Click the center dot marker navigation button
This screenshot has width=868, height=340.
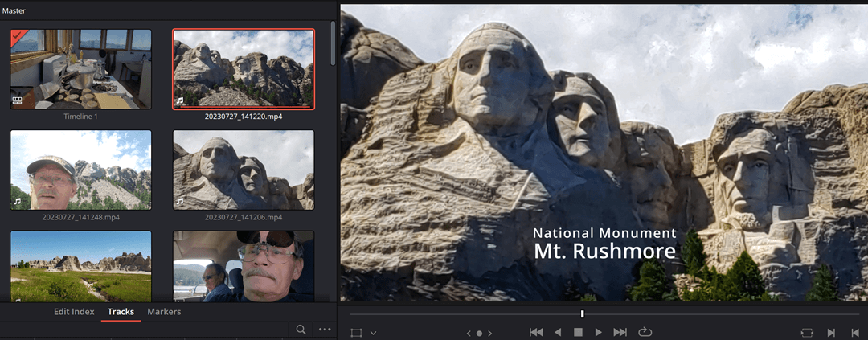click(x=479, y=333)
